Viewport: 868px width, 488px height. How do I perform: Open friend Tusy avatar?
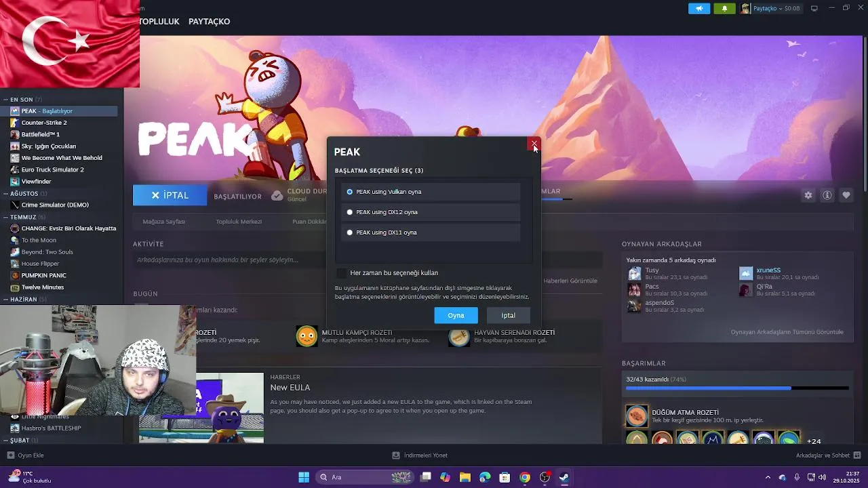coord(634,273)
